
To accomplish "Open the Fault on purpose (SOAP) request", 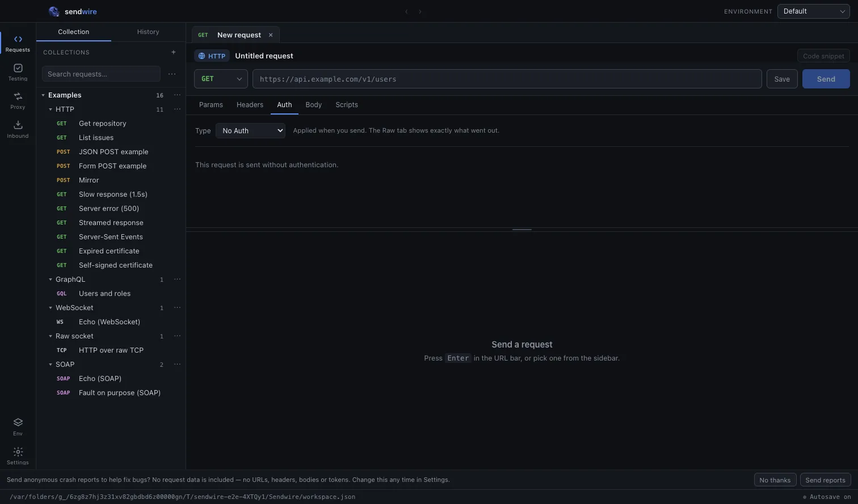I will (111, 393).
